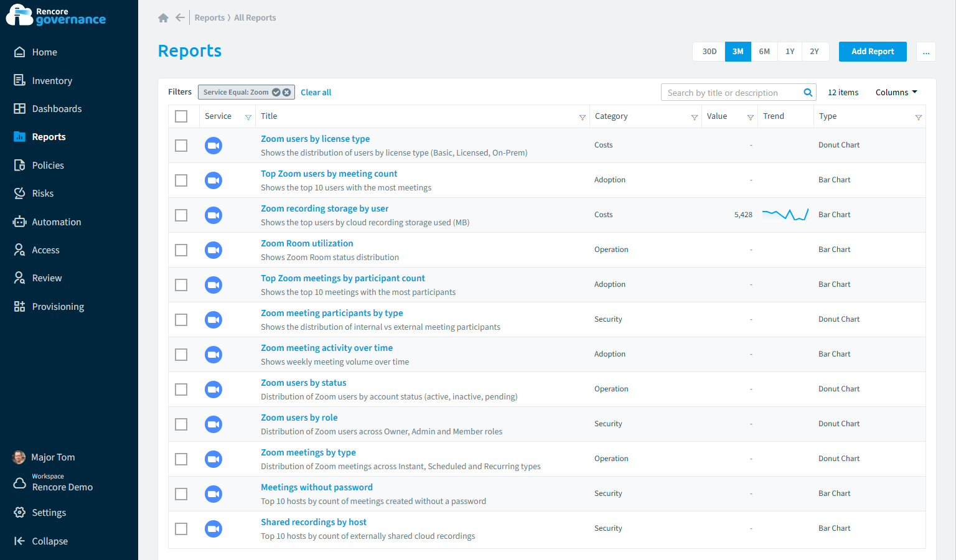Click Zoom icon for Zoom users by license type
Viewport: 956px width, 560px height.
coord(213,146)
